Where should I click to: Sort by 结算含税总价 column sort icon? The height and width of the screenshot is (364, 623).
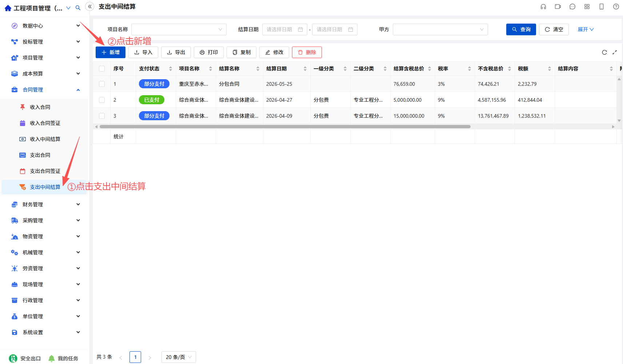coord(430,69)
